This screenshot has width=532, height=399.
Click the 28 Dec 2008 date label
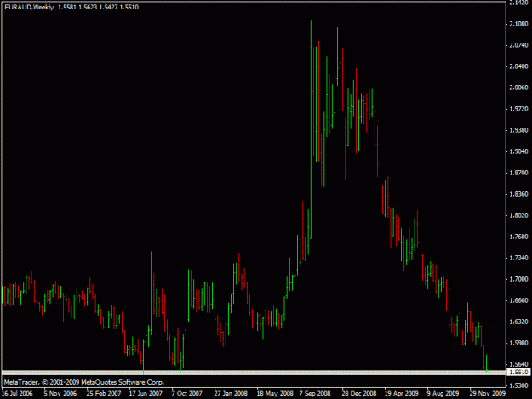click(x=359, y=394)
